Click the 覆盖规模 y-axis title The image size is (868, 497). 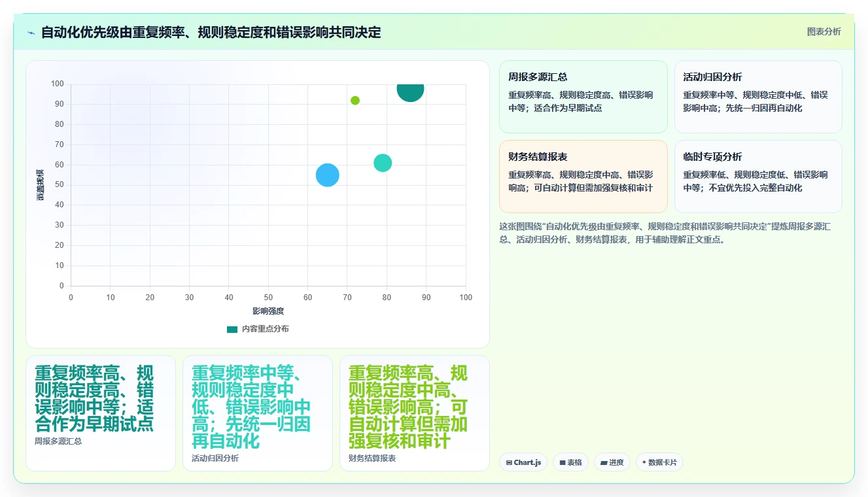41,185
